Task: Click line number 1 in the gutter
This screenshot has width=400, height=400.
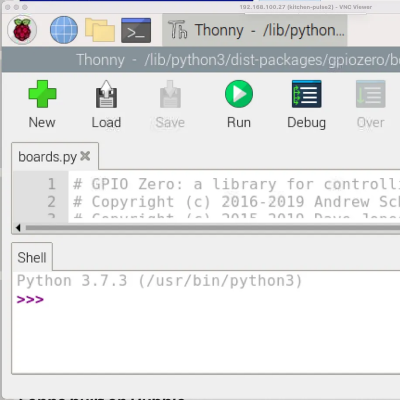Action: (51, 184)
